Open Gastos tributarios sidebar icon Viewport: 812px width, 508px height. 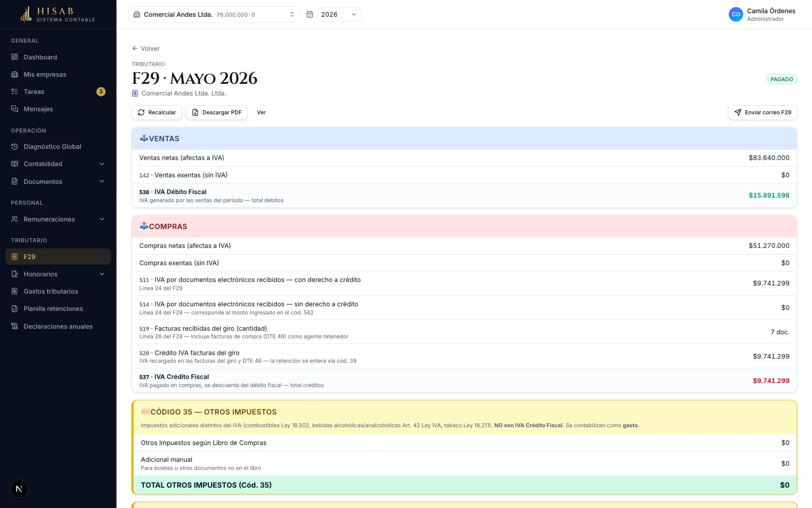coord(15,291)
